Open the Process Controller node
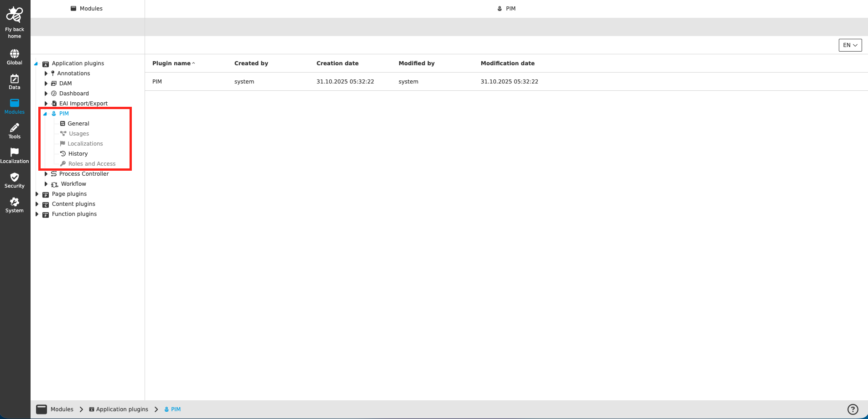This screenshot has width=868, height=419. click(84, 173)
